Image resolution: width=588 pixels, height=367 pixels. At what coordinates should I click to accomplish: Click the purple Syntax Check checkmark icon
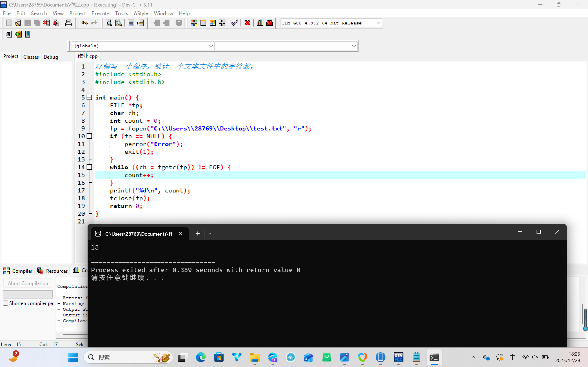(x=235, y=23)
